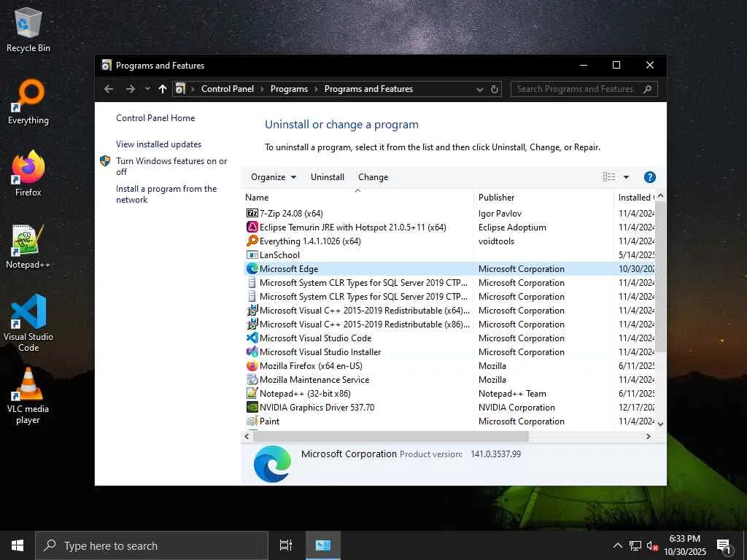Click the search magnifier in Programs search box
Viewport: 747px width, 560px height.
(x=647, y=89)
